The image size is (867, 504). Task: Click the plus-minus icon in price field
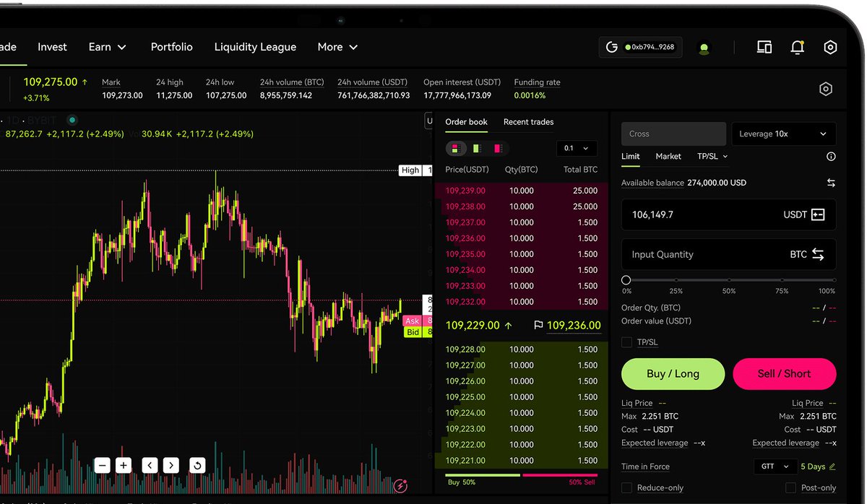(x=818, y=214)
